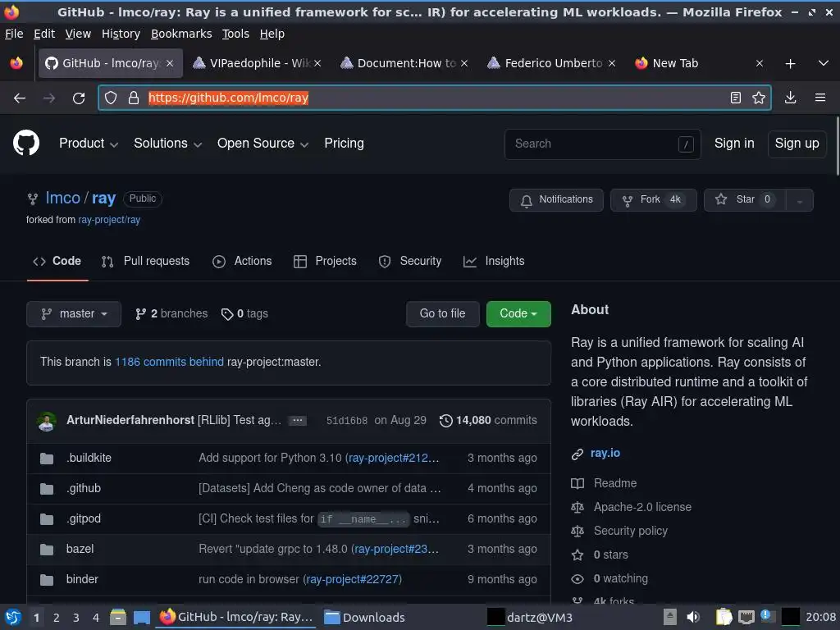This screenshot has width=840, height=630.
Task: Click the link icon beside ray.io
Action: coord(577,454)
